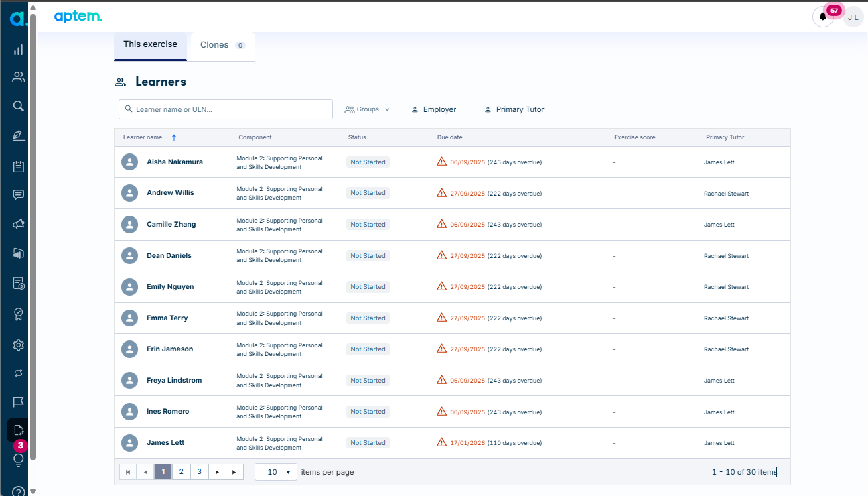Screen dimensions: 868x496
Task: Open learner Camille Zhang
Action: coord(171,224)
